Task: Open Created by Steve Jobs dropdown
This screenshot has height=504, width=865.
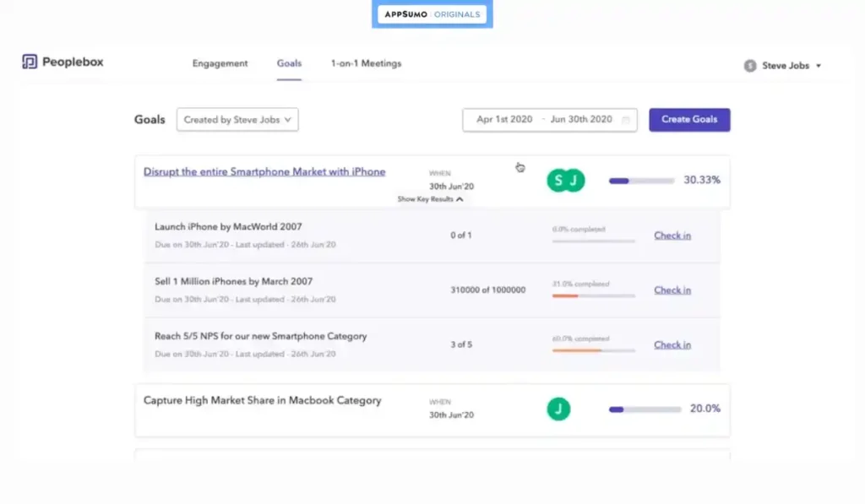Action: point(237,120)
